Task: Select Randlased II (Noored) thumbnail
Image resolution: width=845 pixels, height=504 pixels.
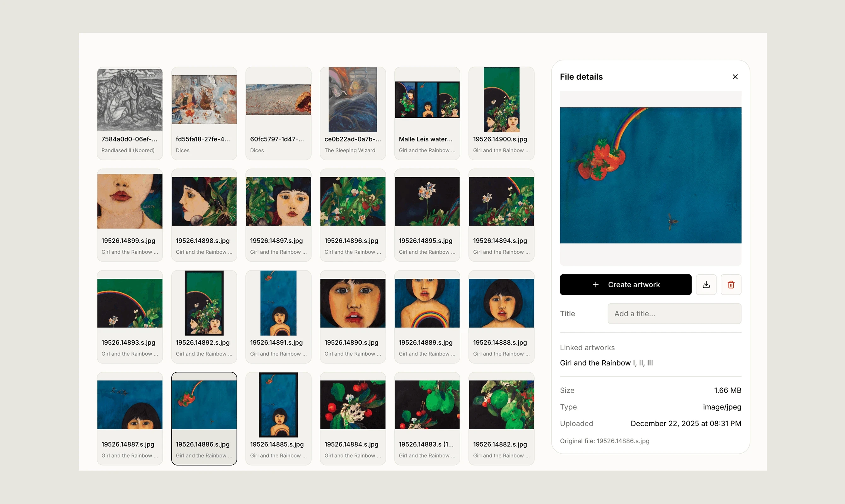Action: (130, 100)
